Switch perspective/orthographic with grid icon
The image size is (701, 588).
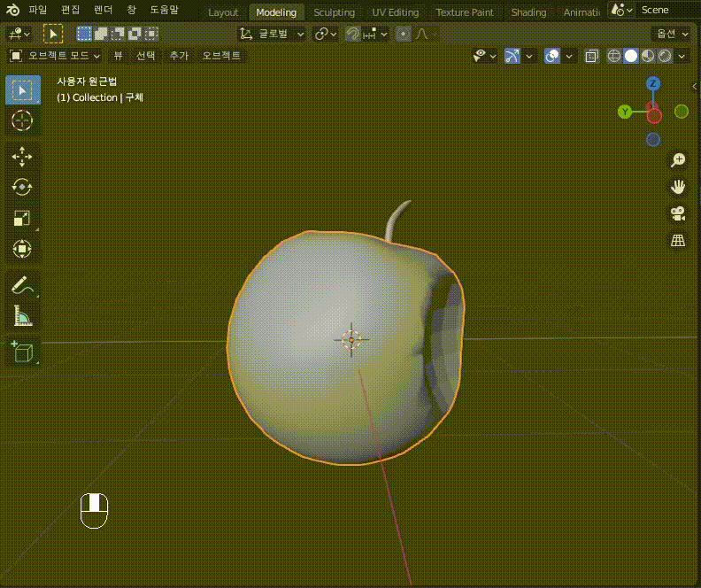coord(678,240)
